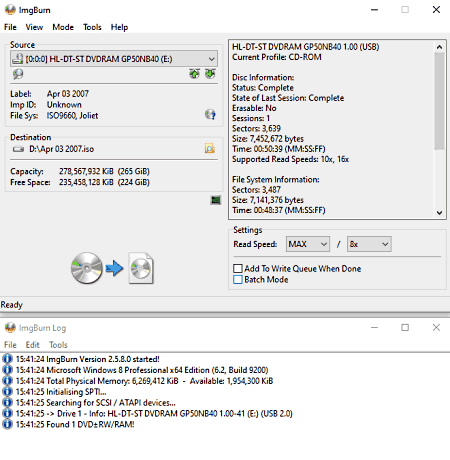Open the Tools menu in ImgBurn
This screenshot has width=450, height=460.
point(92,27)
